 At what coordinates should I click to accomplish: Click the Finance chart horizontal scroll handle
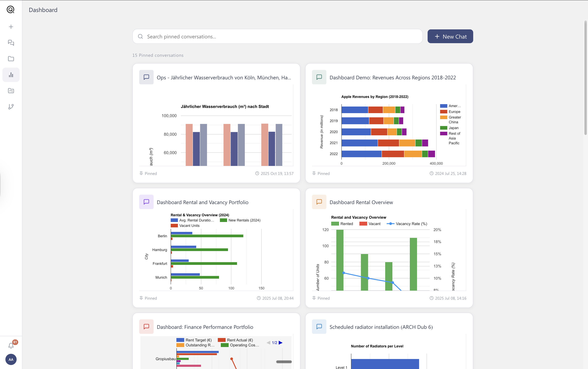coord(284,362)
